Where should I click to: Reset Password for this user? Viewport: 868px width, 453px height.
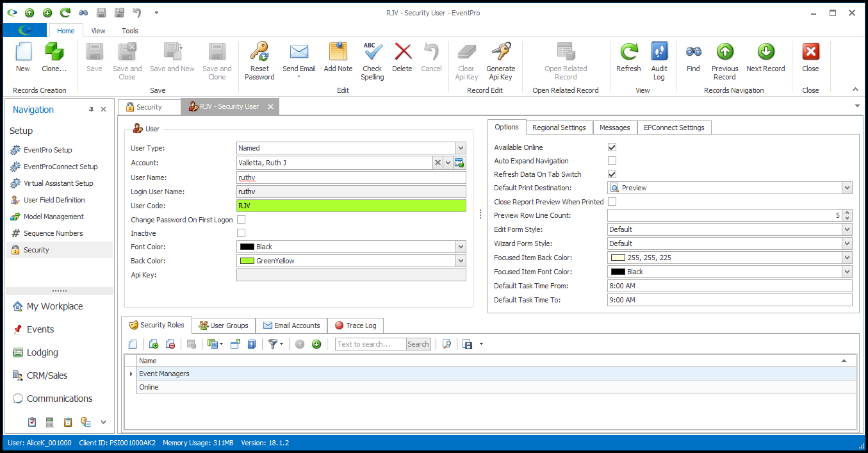(x=259, y=62)
